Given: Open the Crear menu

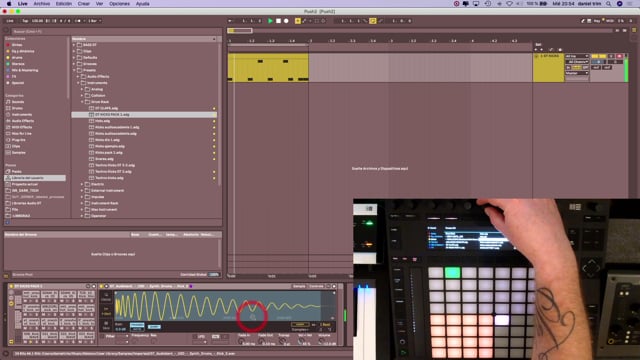Looking at the screenshot, I should [84, 4].
